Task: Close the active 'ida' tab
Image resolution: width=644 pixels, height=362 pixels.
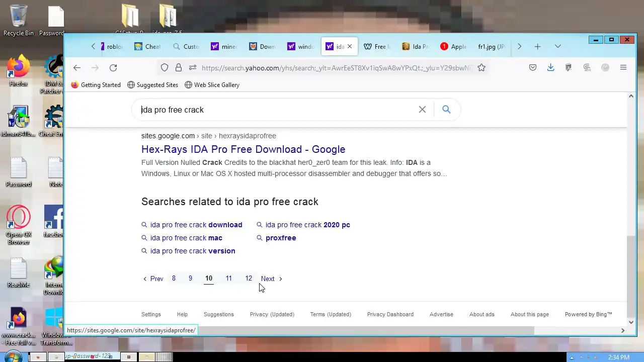Action: coord(350,47)
